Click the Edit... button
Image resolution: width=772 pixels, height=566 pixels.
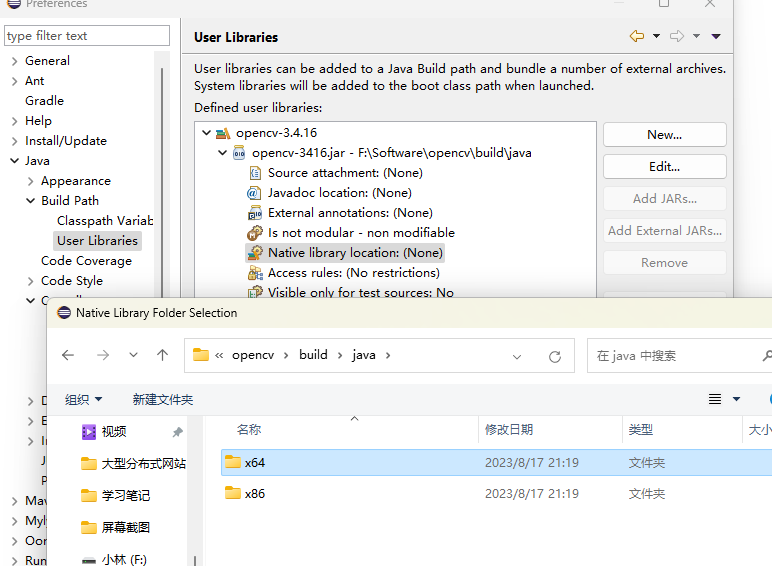[665, 166]
